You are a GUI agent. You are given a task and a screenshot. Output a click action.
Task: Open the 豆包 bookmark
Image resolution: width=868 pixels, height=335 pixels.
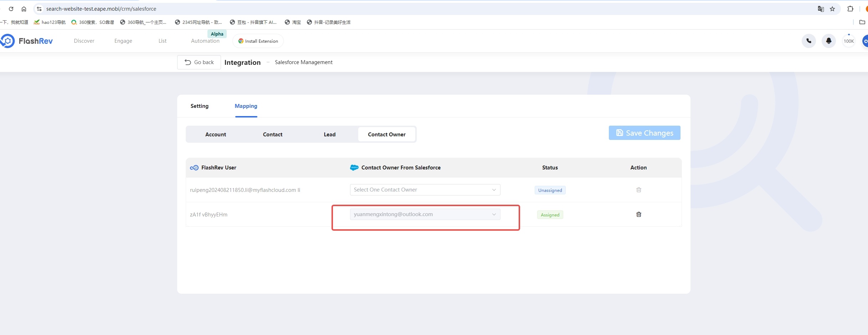click(253, 22)
